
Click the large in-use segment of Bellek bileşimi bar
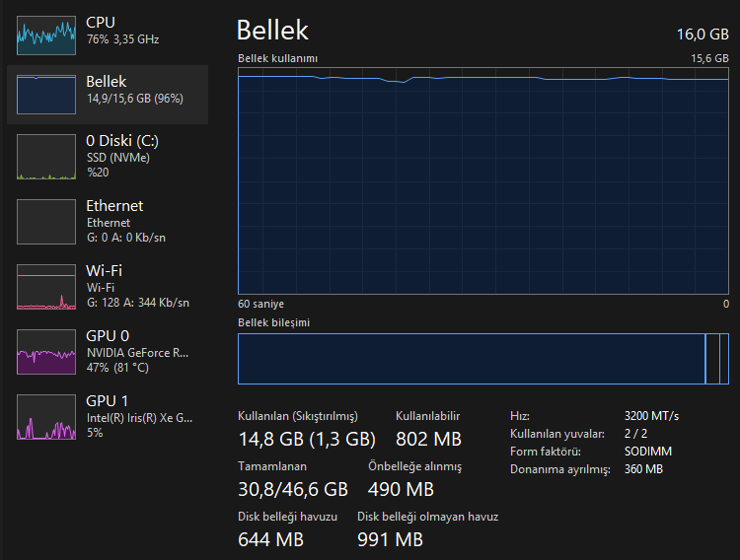point(471,359)
